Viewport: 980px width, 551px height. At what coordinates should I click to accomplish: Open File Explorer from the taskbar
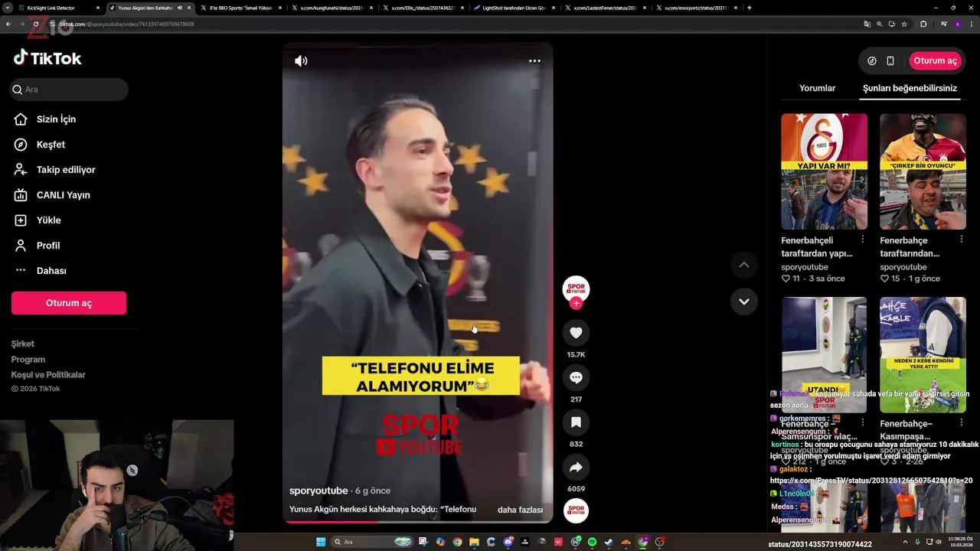click(474, 542)
